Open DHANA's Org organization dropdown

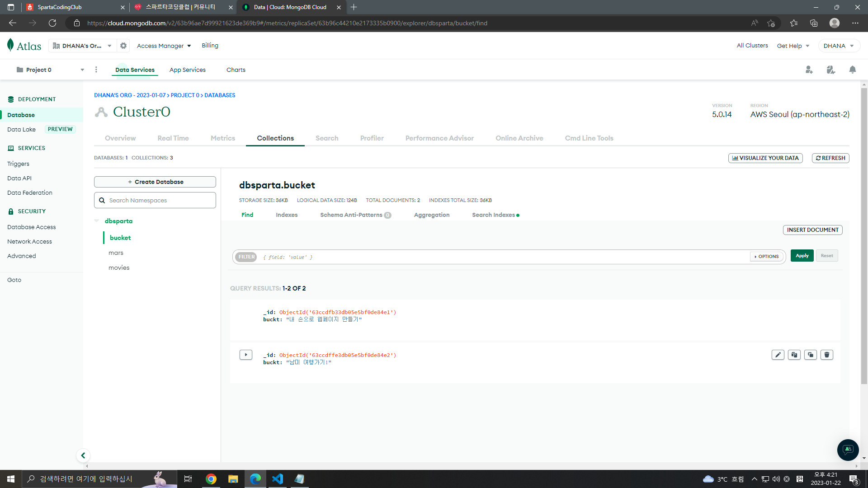(x=82, y=46)
